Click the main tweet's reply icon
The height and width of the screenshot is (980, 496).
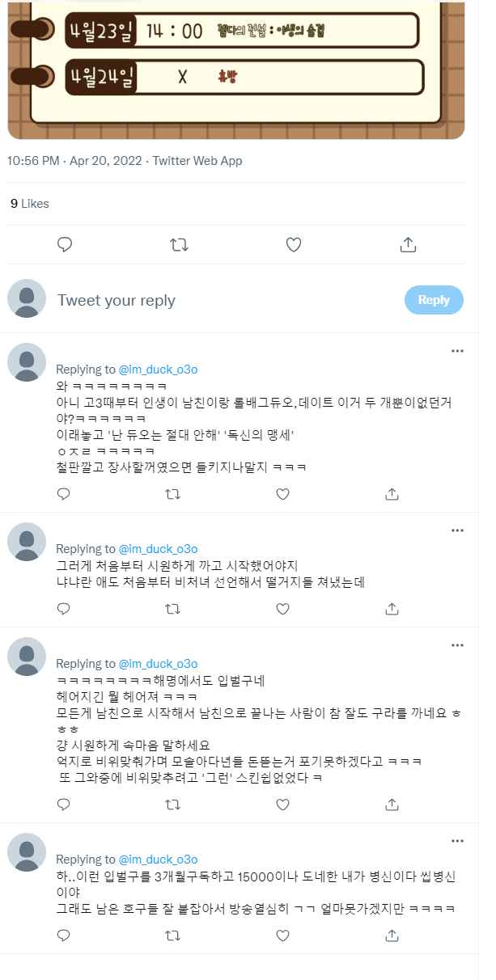pos(66,244)
